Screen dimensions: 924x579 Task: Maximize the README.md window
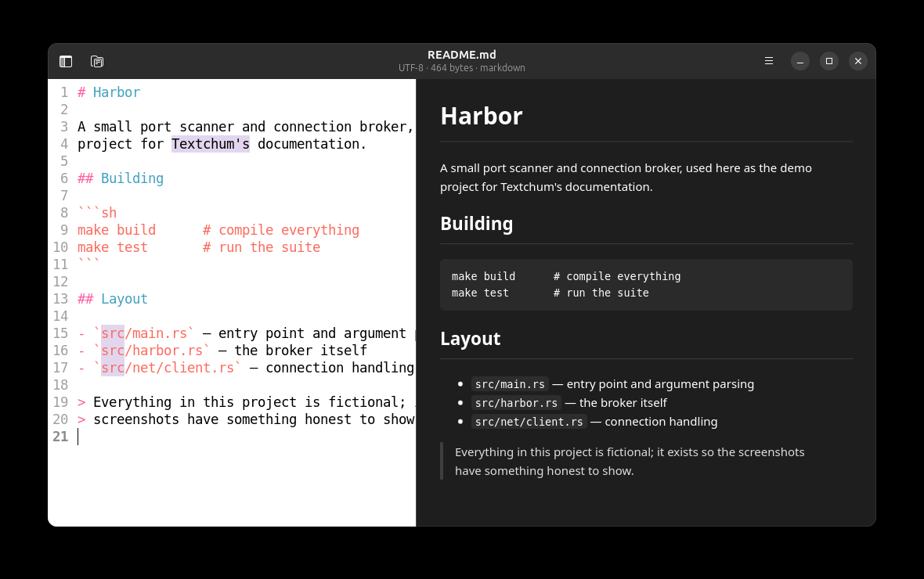click(829, 61)
